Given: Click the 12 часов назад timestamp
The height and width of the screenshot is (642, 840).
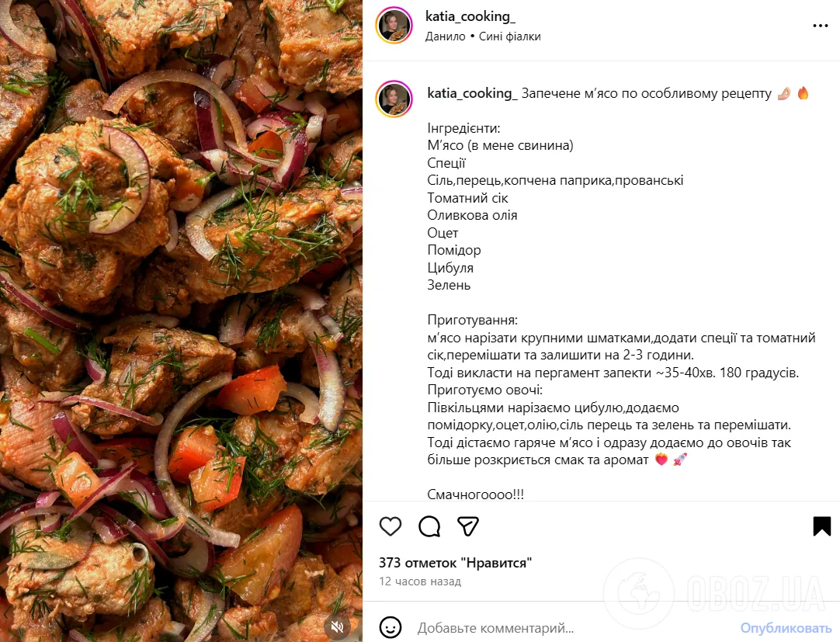Looking at the screenshot, I should click(420, 581).
